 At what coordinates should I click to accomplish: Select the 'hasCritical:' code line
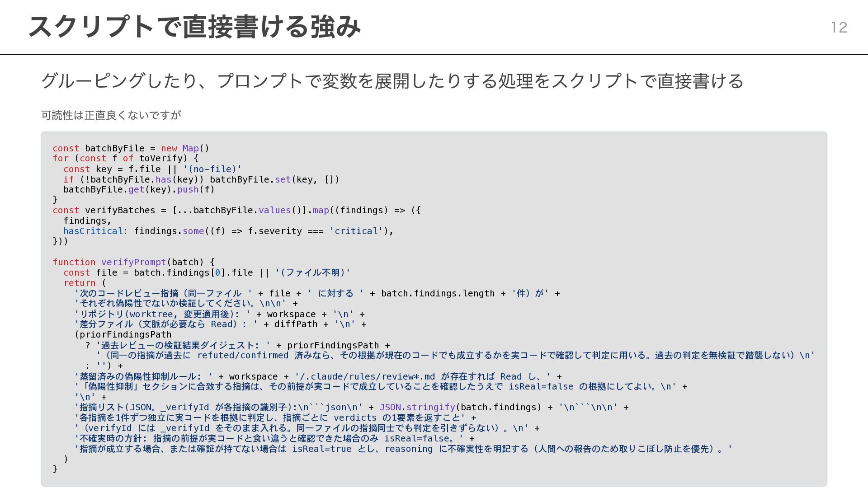[228, 231]
